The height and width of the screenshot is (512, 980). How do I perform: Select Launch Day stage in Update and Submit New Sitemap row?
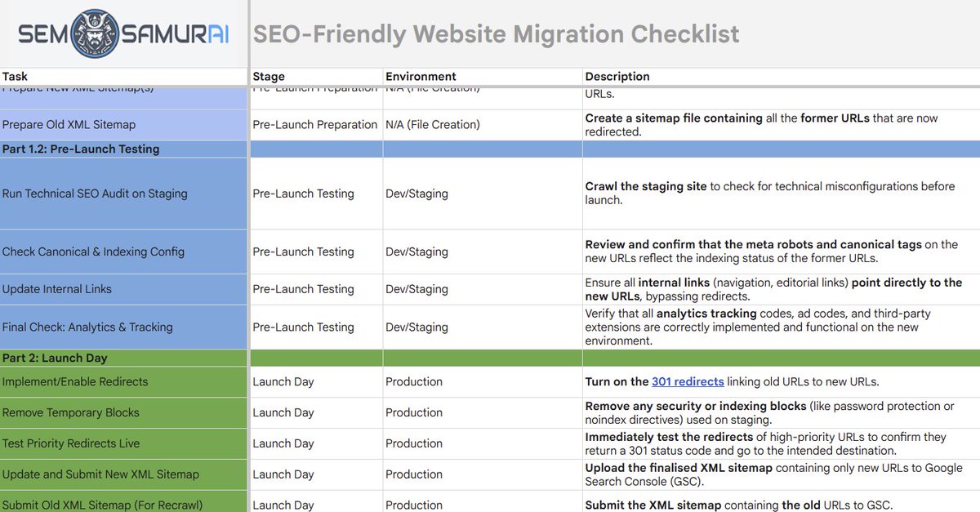(316, 474)
